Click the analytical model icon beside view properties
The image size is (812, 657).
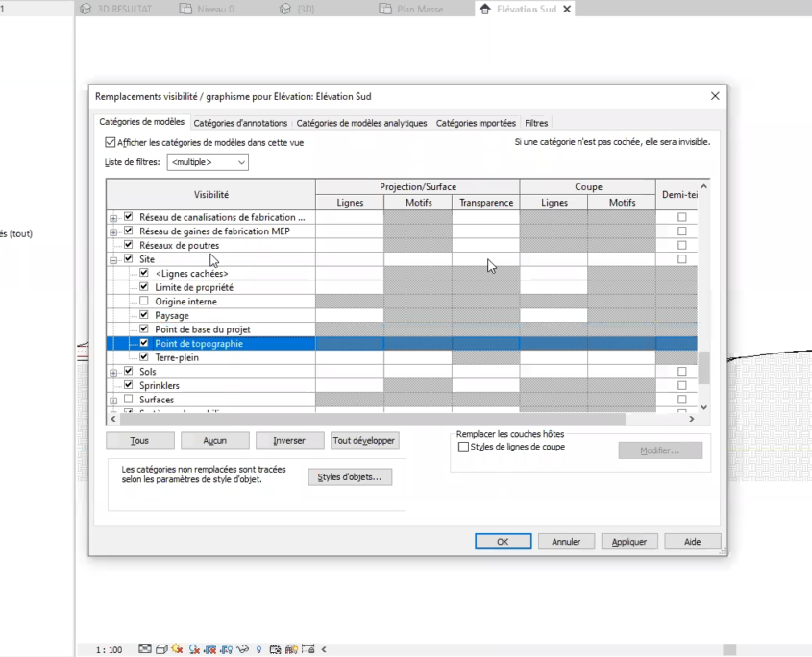(291, 649)
